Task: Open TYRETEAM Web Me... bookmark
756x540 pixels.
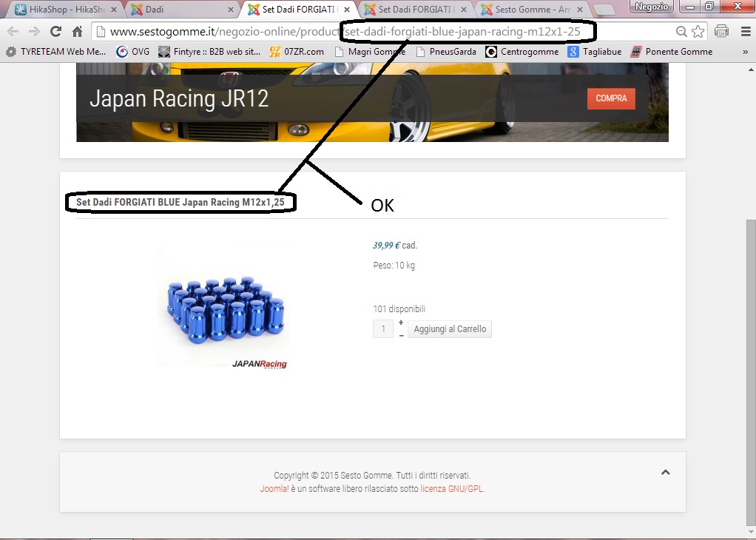Action: [x=55, y=52]
